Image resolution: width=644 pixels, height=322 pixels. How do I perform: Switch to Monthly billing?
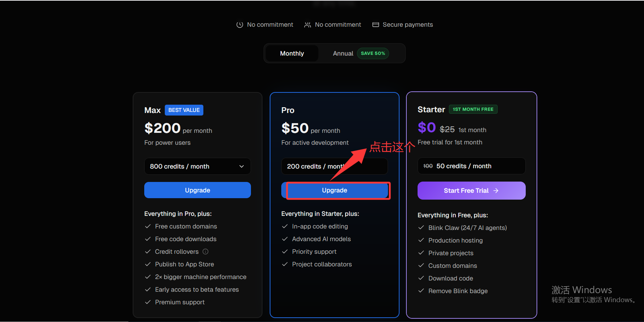(x=292, y=53)
